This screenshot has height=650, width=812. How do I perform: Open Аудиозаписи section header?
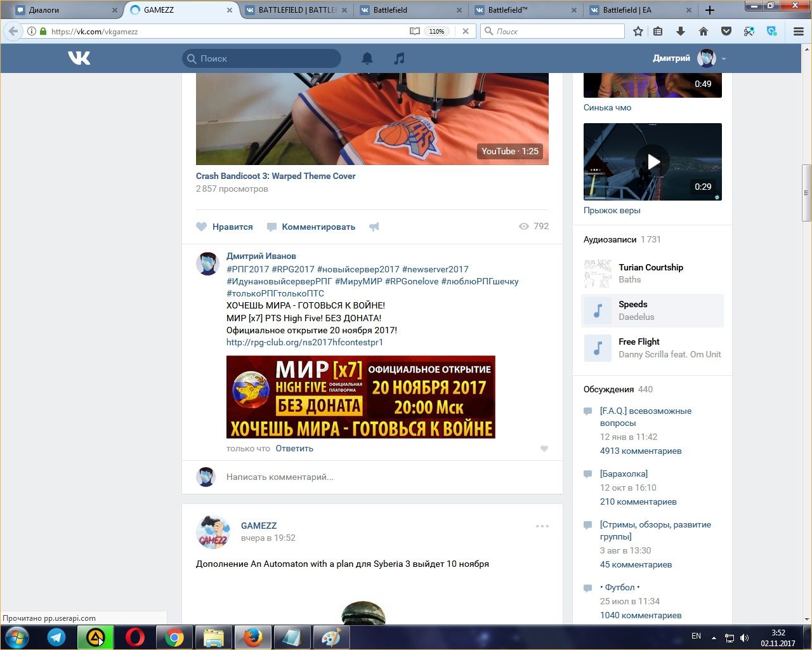coord(610,239)
